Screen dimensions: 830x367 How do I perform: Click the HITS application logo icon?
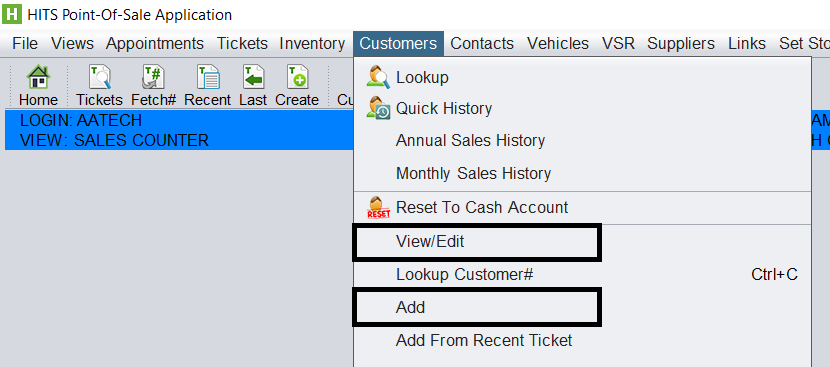click(x=12, y=14)
